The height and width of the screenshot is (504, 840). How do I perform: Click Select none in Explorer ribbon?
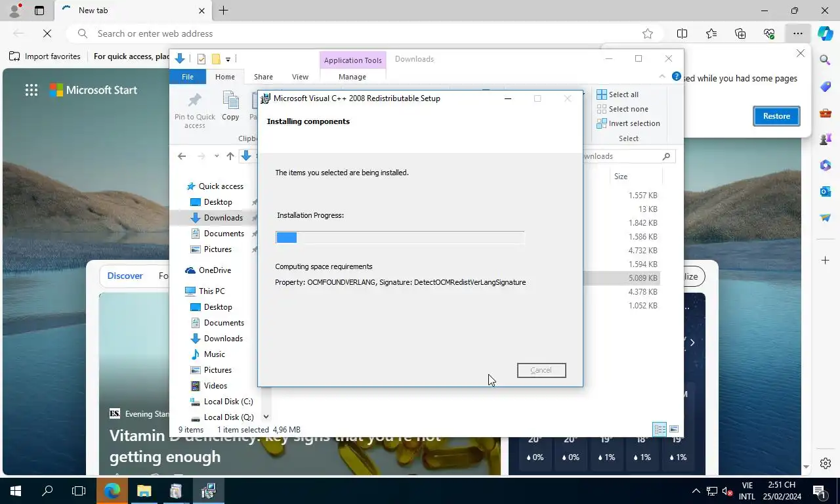pyautogui.click(x=621, y=109)
